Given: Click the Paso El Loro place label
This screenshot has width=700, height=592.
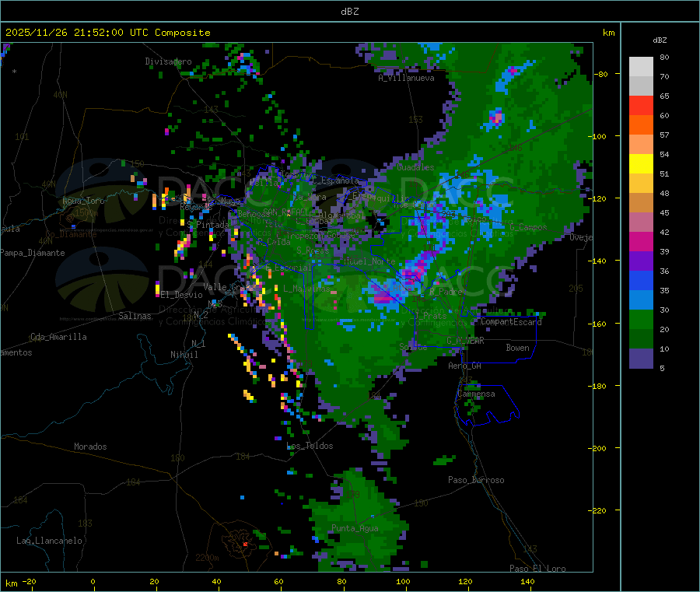Looking at the screenshot, I should 537,569.
